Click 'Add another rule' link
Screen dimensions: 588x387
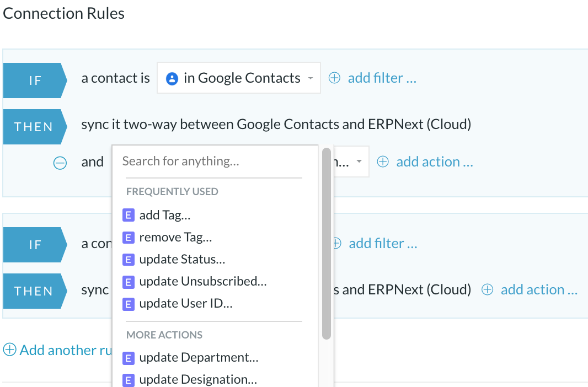point(66,350)
